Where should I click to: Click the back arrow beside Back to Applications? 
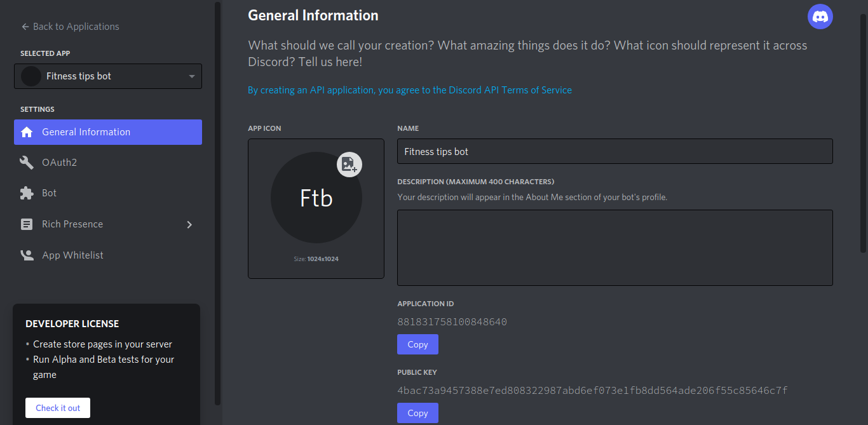[25, 27]
